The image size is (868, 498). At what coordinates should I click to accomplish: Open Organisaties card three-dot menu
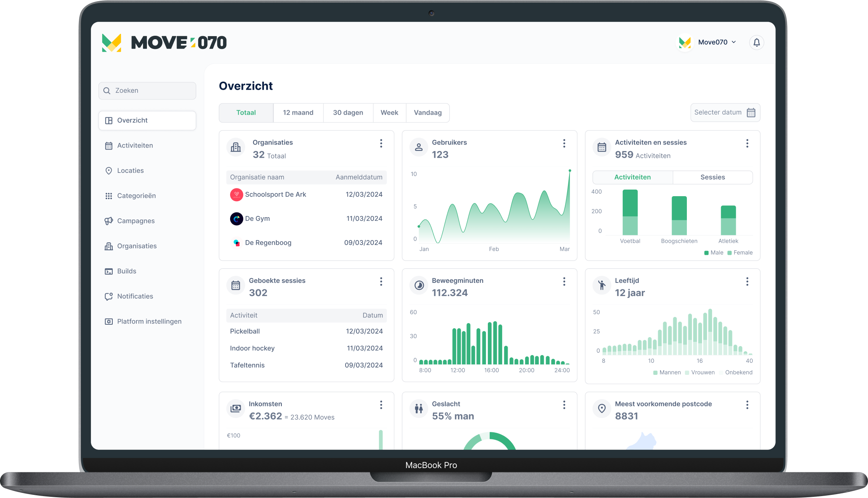tap(381, 143)
